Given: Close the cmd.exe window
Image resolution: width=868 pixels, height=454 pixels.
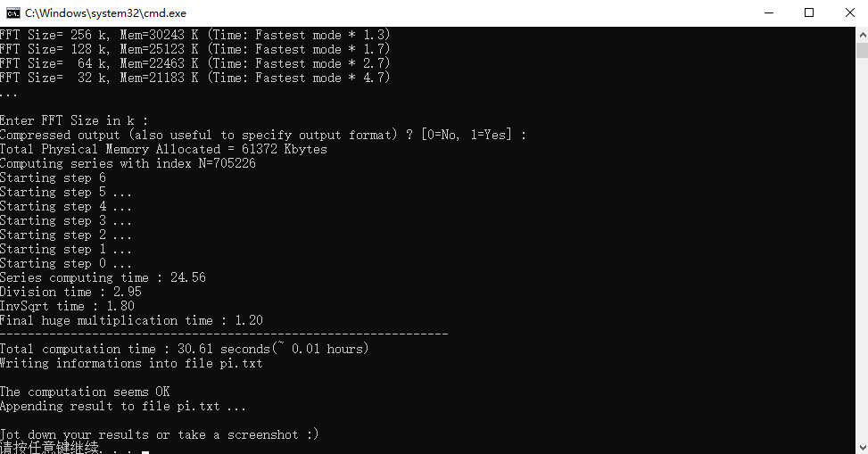Looking at the screenshot, I should pyautogui.click(x=850, y=12).
